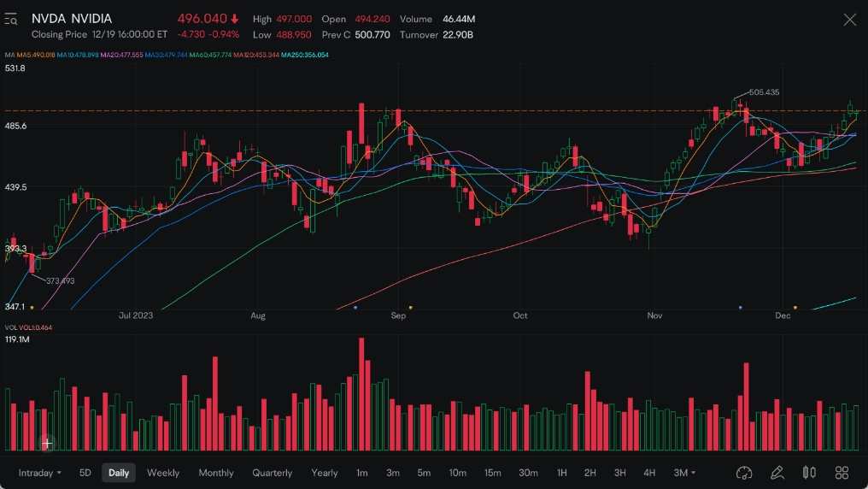Switch to 5D timeframe
Viewport: 868px width, 489px height.
(85, 473)
